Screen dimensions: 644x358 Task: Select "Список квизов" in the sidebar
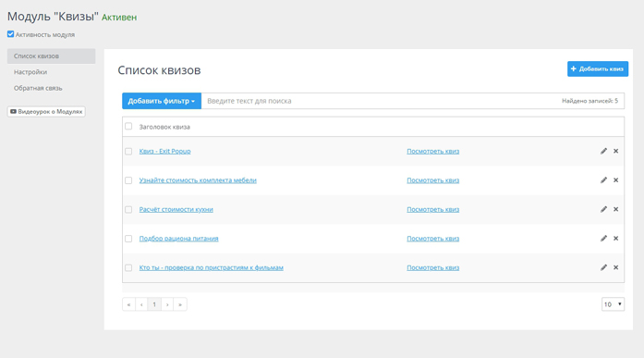pyautogui.click(x=51, y=56)
